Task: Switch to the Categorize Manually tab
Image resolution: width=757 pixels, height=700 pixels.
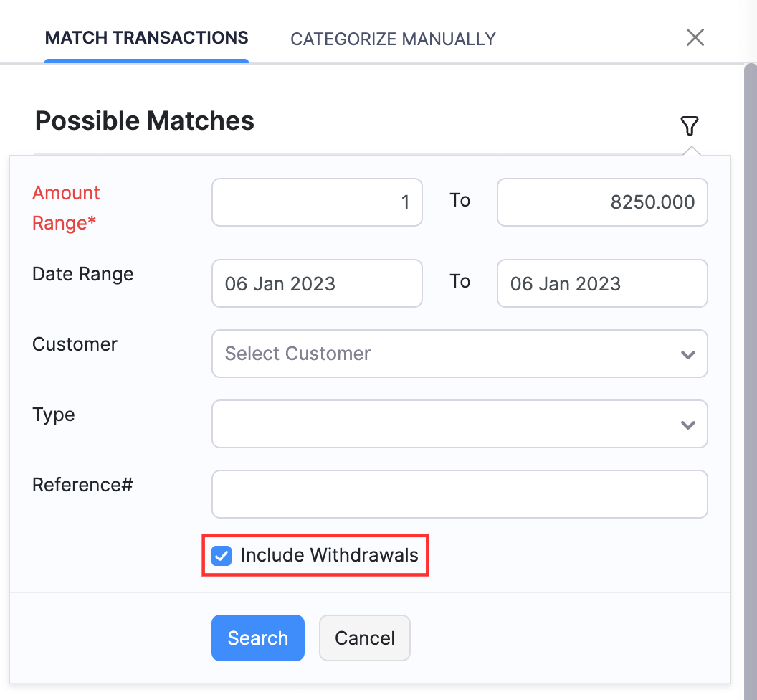Action: point(392,39)
